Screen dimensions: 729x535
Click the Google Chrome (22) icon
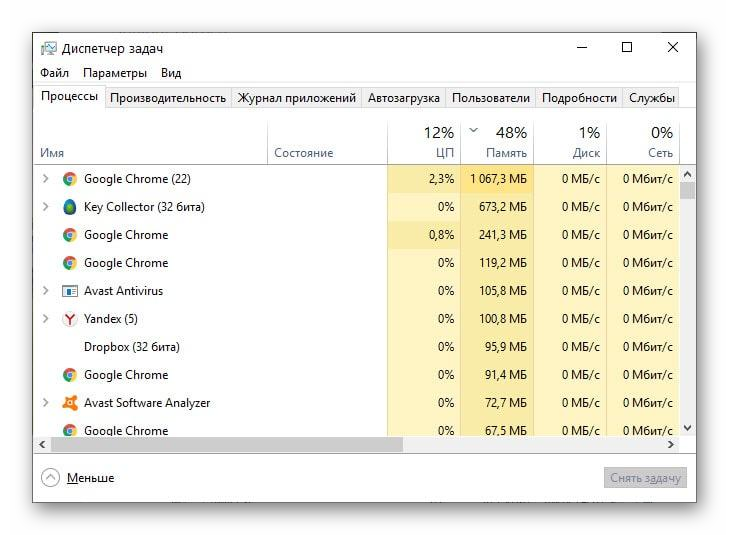[70, 179]
